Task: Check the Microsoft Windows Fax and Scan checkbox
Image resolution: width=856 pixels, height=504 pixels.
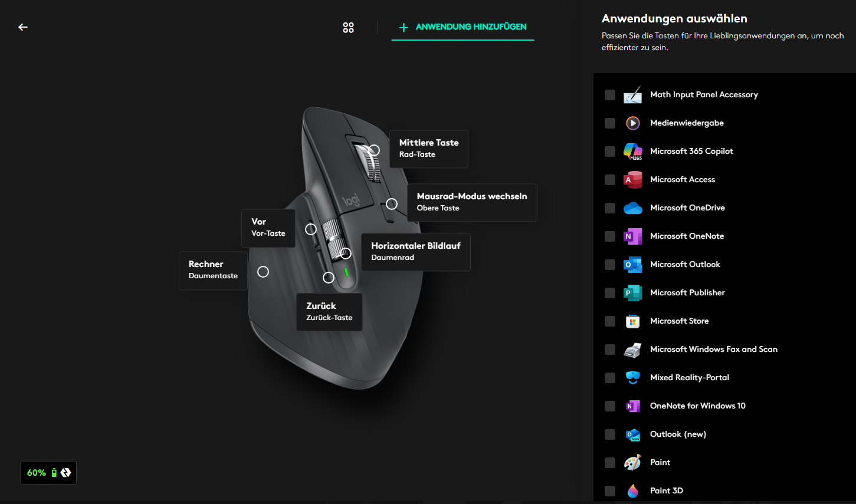Action: coord(610,350)
